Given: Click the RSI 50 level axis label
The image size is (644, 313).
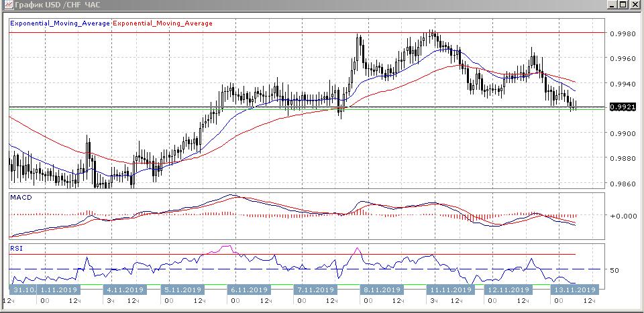Looking at the screenshot, I should click(x=614, y=271).
